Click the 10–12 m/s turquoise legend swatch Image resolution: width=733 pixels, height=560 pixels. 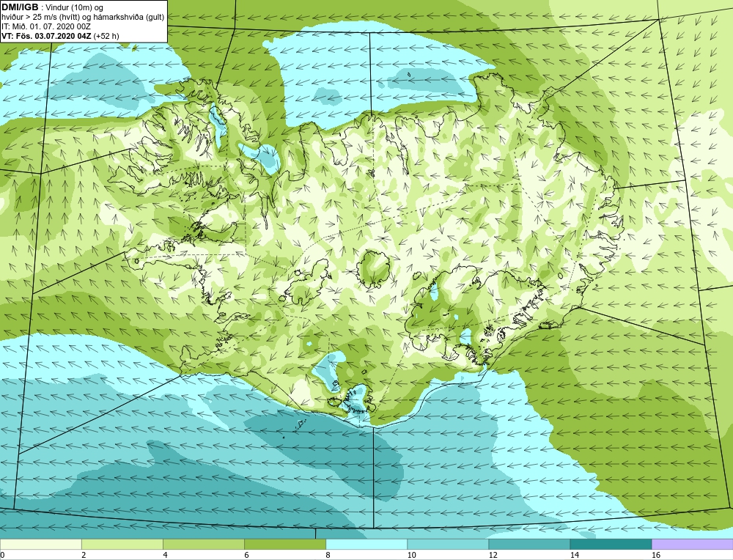tap(448, 544)
